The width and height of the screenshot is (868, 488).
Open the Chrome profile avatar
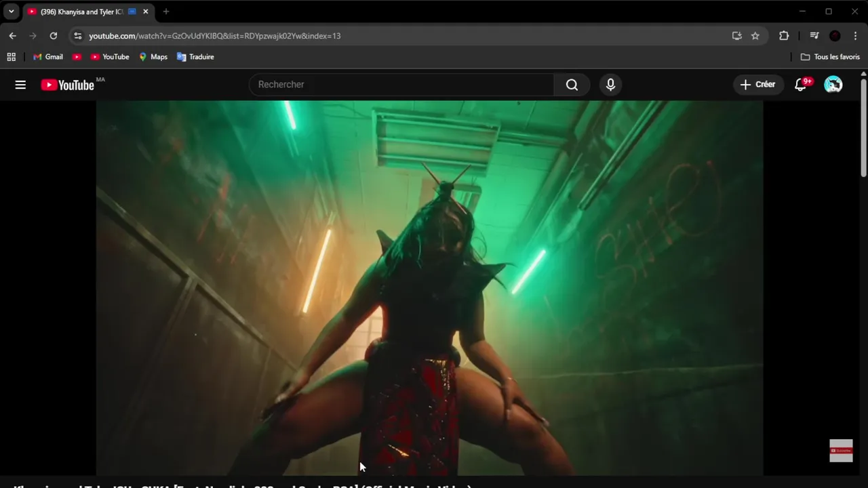click(835, 36)
